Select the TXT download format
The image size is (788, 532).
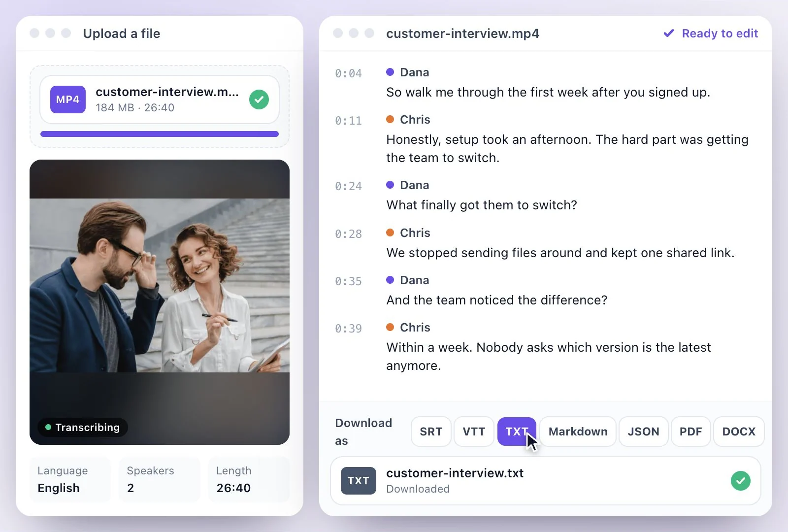coord(517,432)
